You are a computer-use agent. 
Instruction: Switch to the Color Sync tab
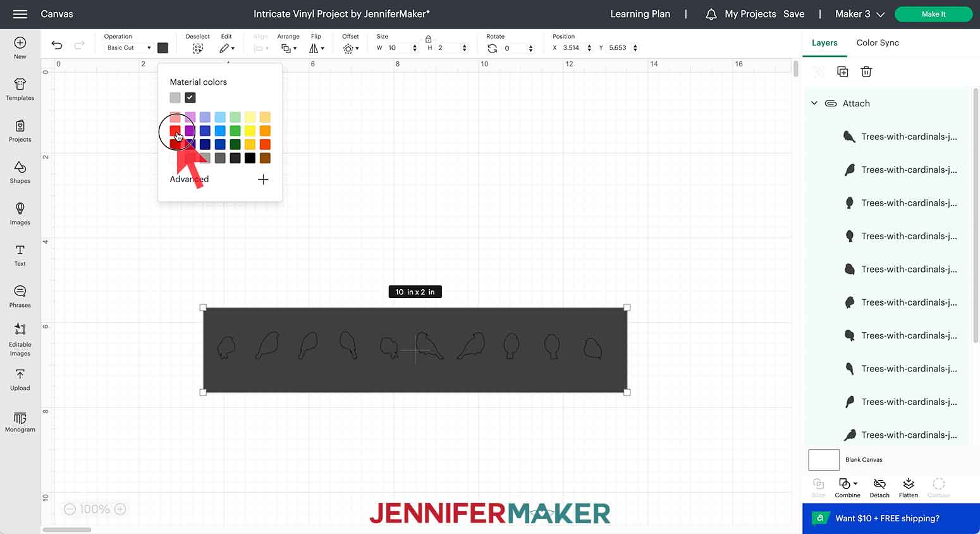tap(878, 43)
